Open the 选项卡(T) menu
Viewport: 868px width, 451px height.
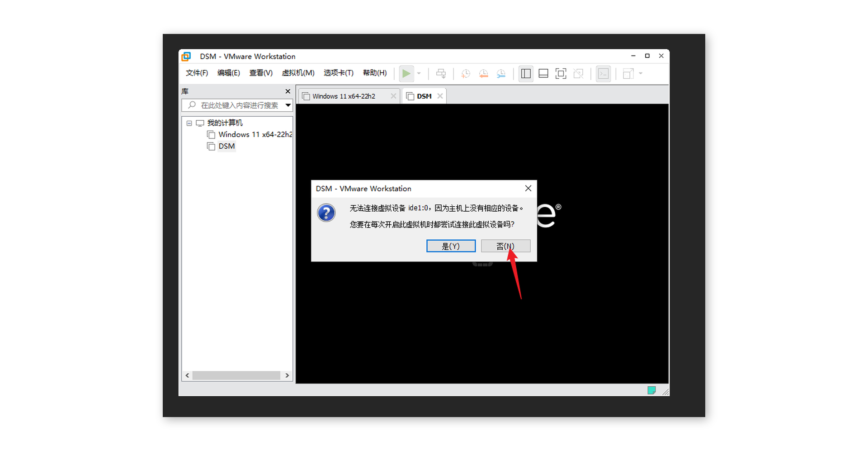pyautogui.click(x=339, y=73)
